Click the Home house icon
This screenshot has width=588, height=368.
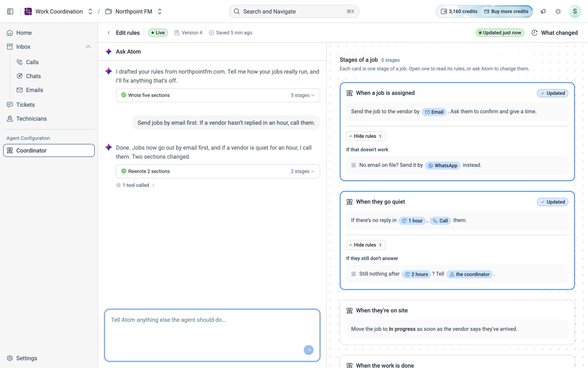click(x=10, y=33)
